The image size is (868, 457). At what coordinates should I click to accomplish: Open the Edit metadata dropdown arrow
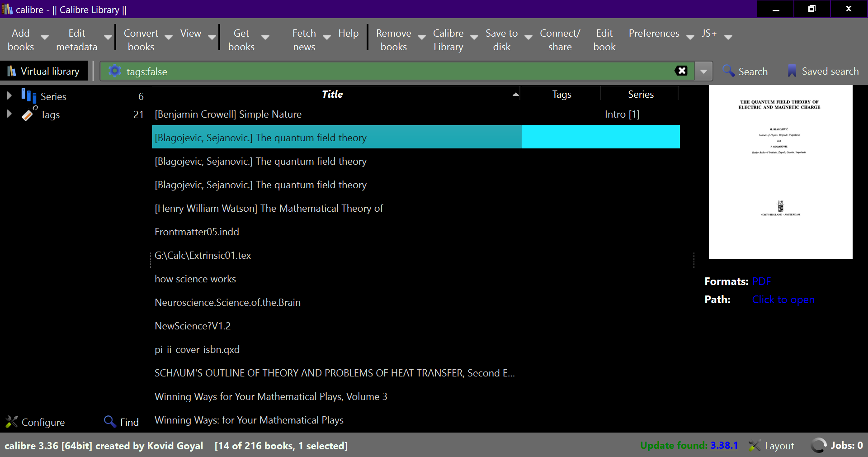pyautogui.click(x=108, y=38)
